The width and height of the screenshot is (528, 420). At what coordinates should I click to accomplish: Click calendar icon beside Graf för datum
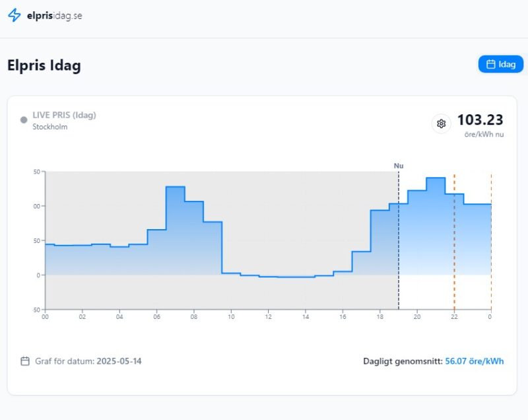pyautogui.click(x=25, y=361)
